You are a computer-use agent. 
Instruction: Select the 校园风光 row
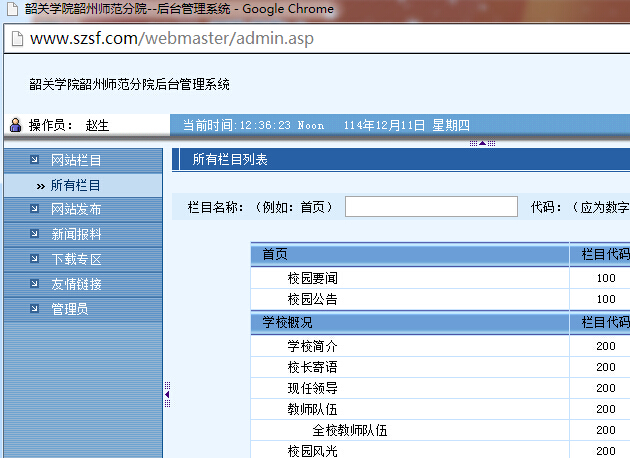(x=440, y=450)
